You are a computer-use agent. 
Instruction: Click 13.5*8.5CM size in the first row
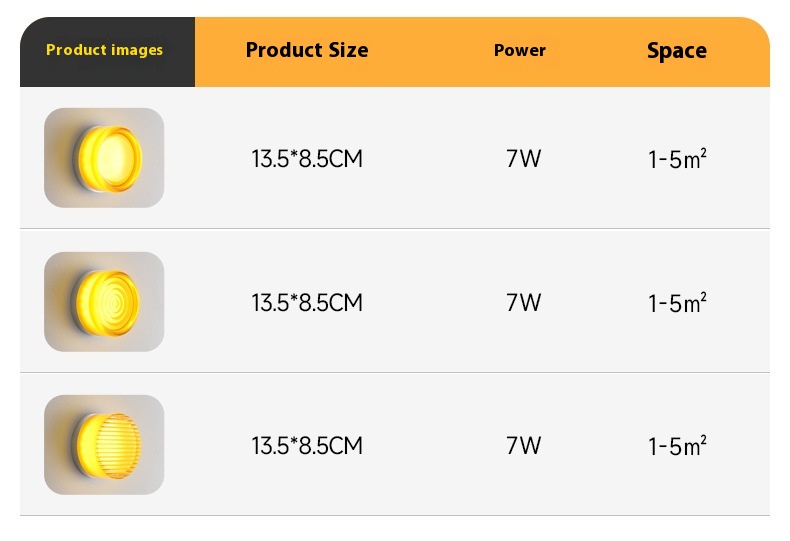coord(307,158)
